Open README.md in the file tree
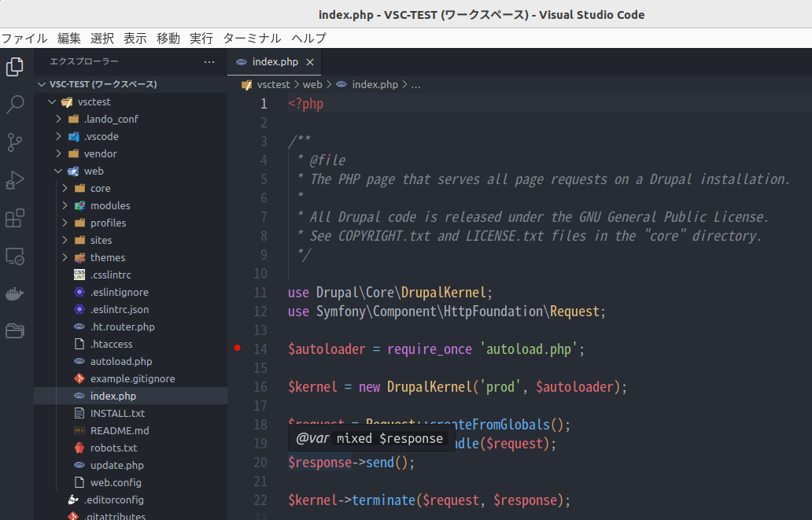This screenshot has width=812, height=520. point(120,430)
